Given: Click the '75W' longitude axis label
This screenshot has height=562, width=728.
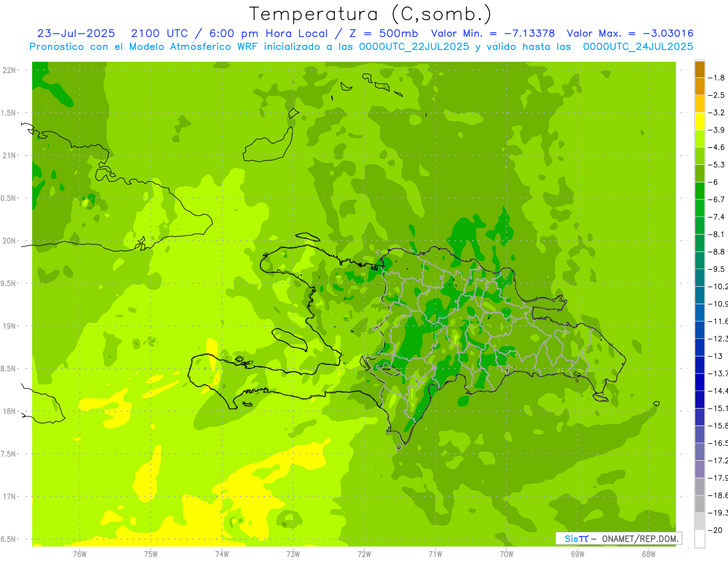Looking at the screenshot, I should (x=151, y=554).
